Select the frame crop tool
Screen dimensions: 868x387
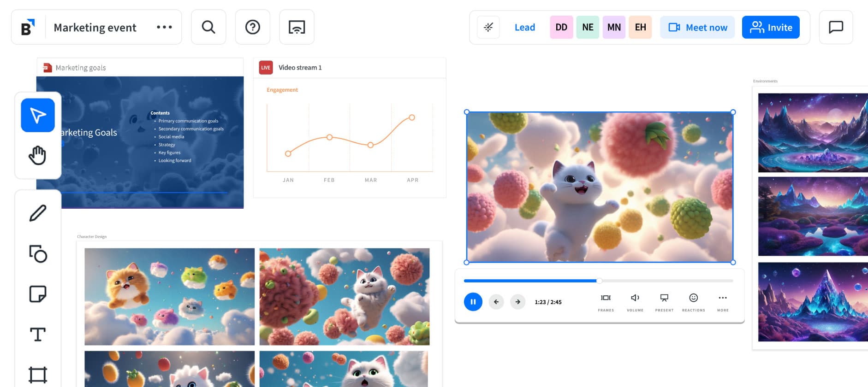pos(38,375)
